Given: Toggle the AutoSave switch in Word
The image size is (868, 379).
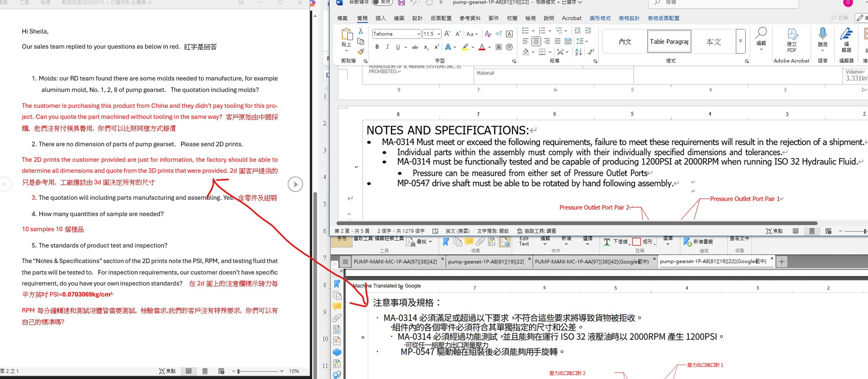Looking at the screenshot, I should coord(382,2).
